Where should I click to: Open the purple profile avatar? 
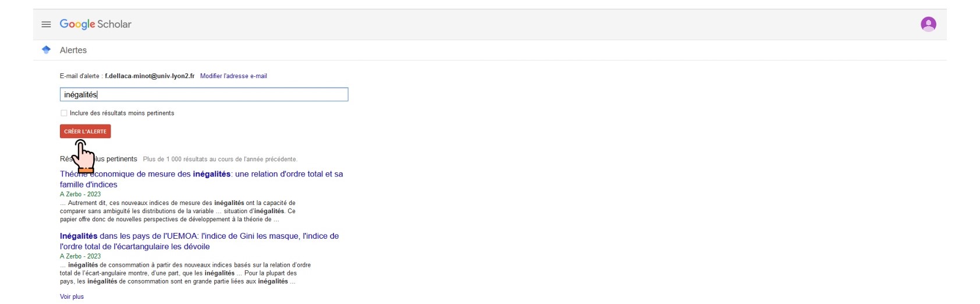[928, 24]
